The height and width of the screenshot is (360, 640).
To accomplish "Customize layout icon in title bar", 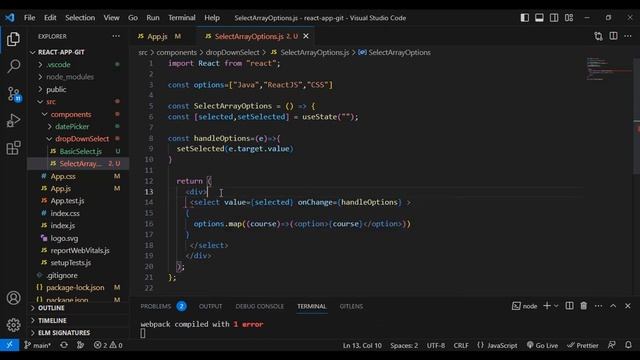I will point(569,18).
